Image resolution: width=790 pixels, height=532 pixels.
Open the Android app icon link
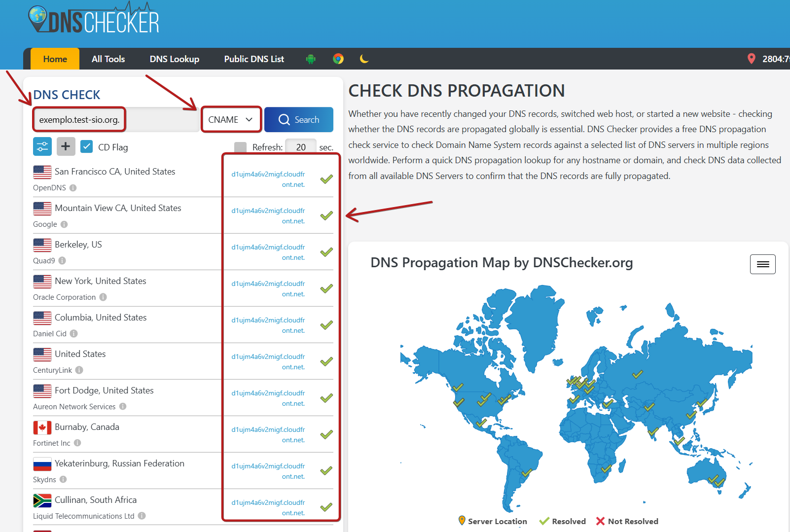click(x=311, y=59)
